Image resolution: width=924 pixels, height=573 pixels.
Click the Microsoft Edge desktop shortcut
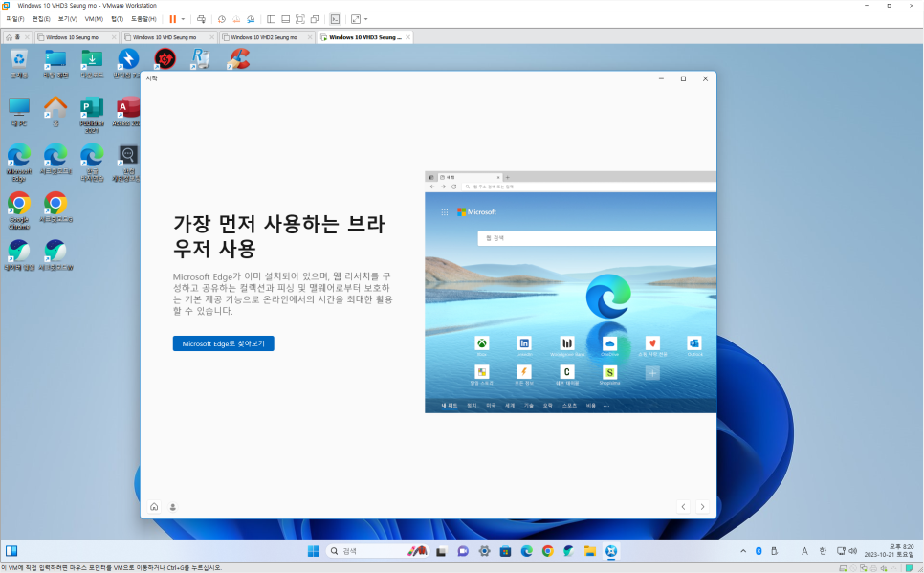point(19,164)
